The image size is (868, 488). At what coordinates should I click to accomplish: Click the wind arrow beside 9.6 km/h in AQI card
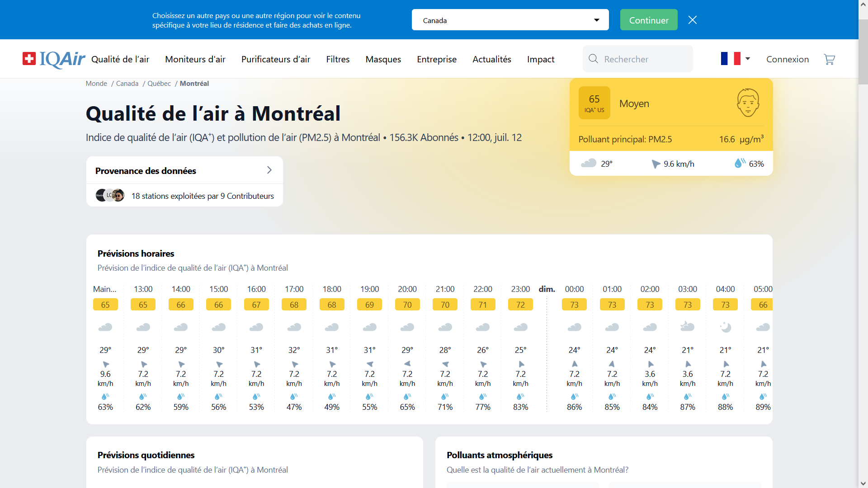point(656,164)
